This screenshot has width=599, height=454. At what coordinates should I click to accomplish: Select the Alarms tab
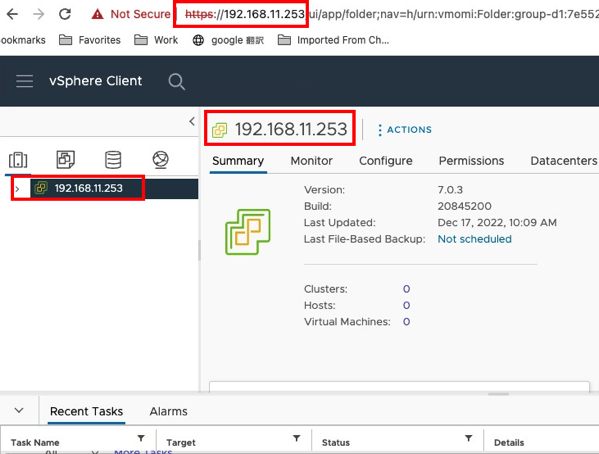pos(168,412)
